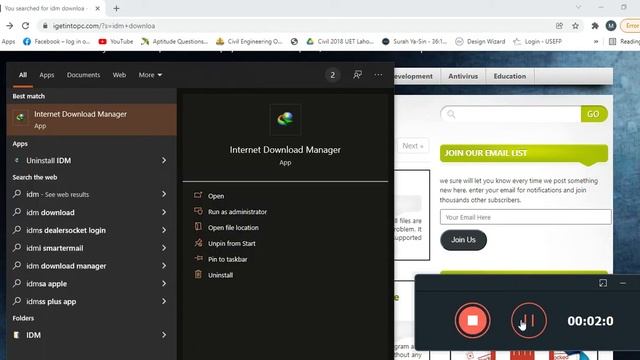
Task: Expand idms dealersocket login arrow
Action: coord(164,230)
